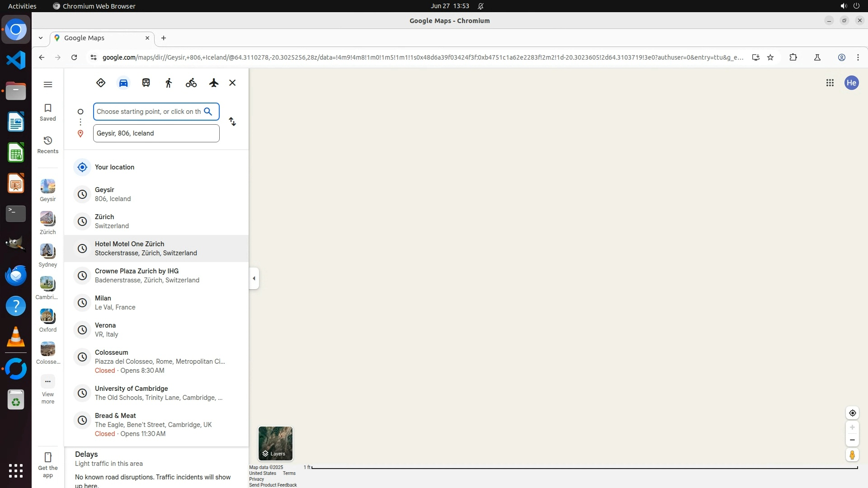Open the main hamburger menu

click(x=48, y=84)
